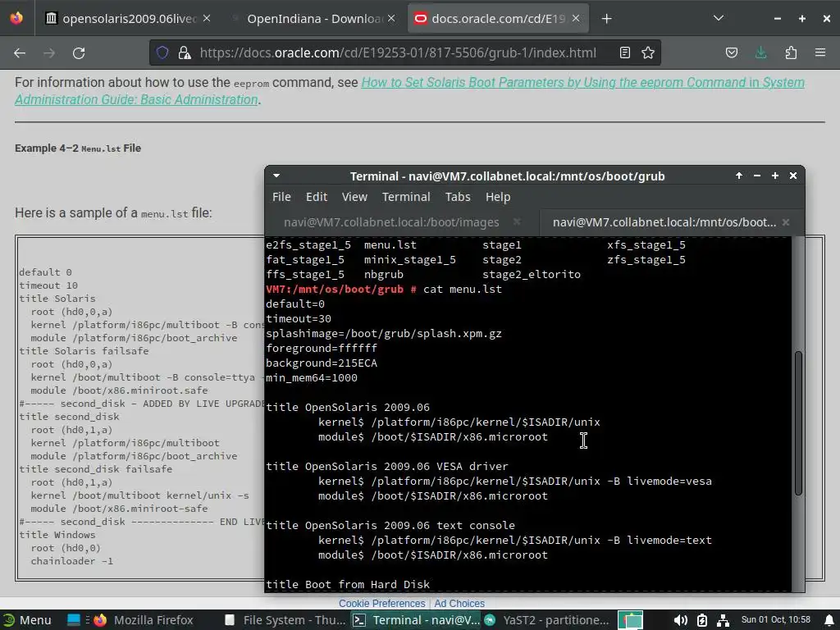Screen dimensions: 840x630
Task: Open Ad Choices link
Action: click(459, 603)
